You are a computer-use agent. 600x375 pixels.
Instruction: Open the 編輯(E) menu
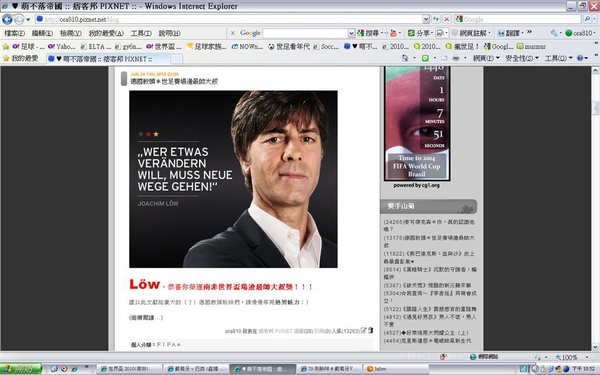pos(42,33)
